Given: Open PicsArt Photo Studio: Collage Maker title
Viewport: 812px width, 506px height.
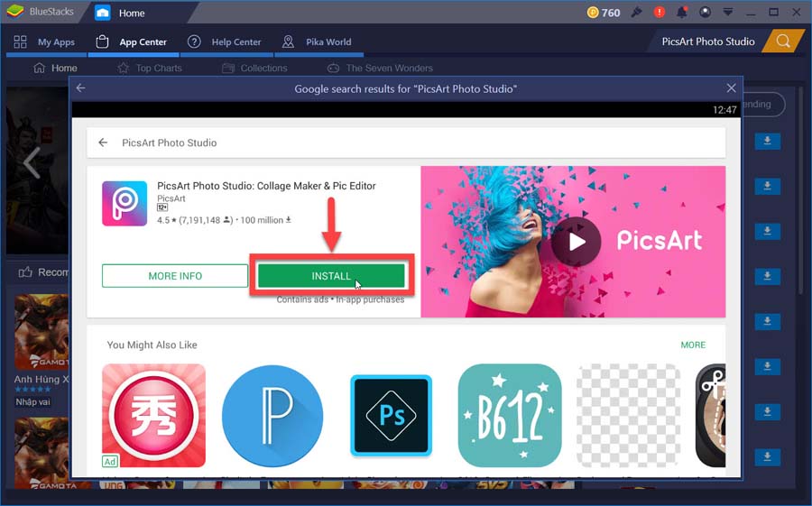Looking at the screenshot, I should click(x=266, y=186).
